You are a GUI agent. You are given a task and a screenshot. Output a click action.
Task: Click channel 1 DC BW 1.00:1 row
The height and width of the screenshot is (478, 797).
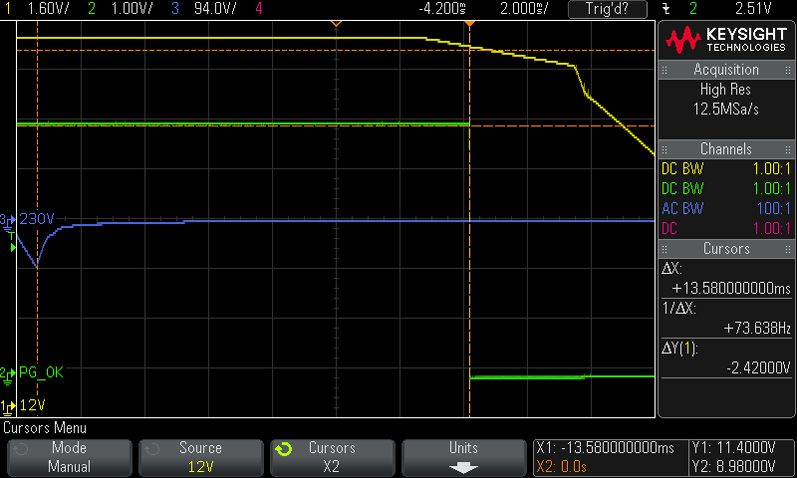726,169
